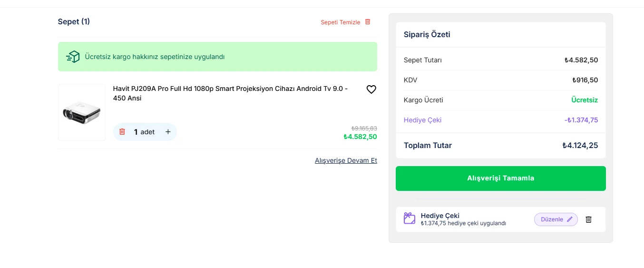Open the Havit PJ209A Pro product title
Image resolution: width=644 pixels, height=268 pixels.
coord(230,93)
